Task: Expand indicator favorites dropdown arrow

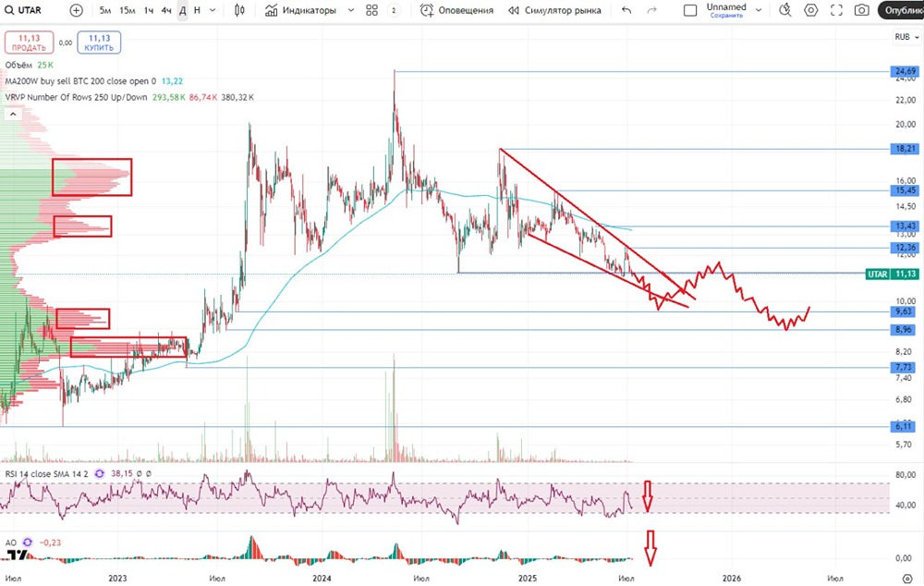Action: click(351, 10)
